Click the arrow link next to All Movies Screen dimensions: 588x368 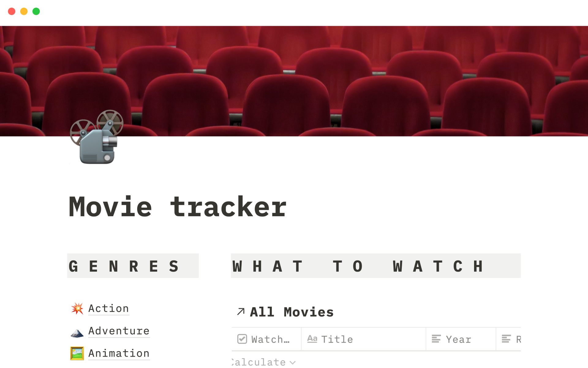coord(240,312)
